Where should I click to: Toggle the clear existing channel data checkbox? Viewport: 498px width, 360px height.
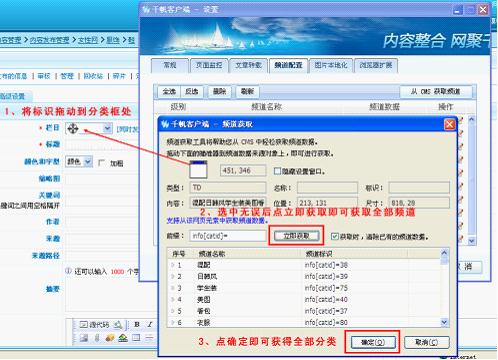tap(334, 236)
